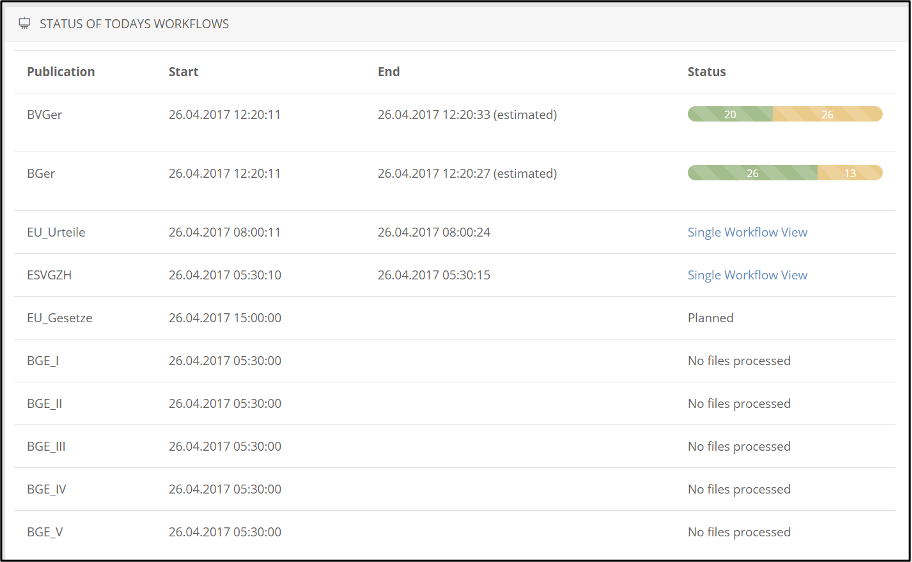Screen dimensions: 912x562
Task: Select the BGE_V publication name
Action: point(45,532)
